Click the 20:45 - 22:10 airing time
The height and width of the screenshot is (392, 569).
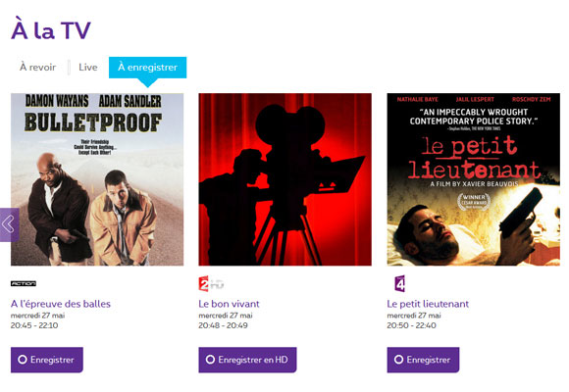34,325
